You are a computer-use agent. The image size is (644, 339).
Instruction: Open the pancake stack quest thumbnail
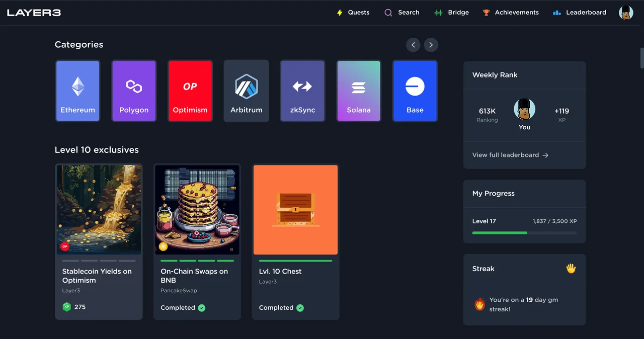[197, 210]
